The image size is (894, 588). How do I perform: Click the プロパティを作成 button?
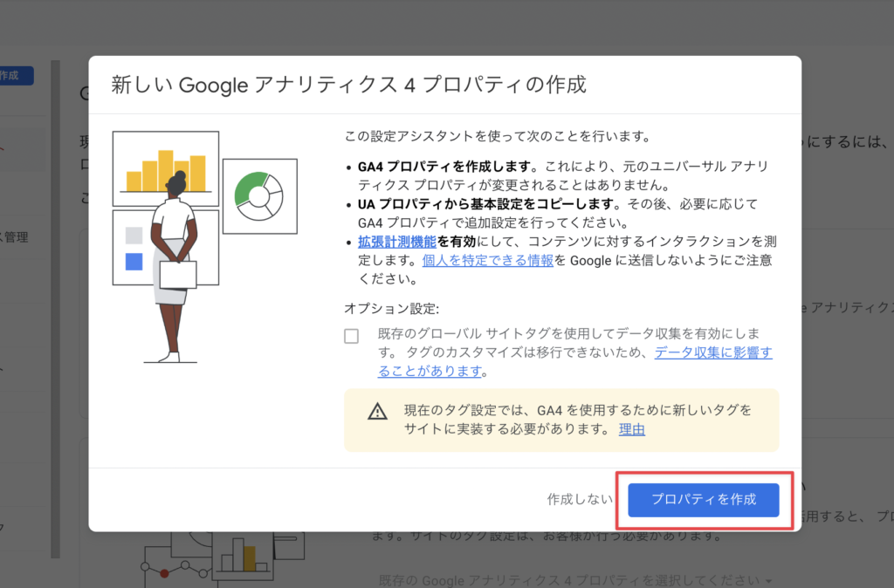point(703,500)
